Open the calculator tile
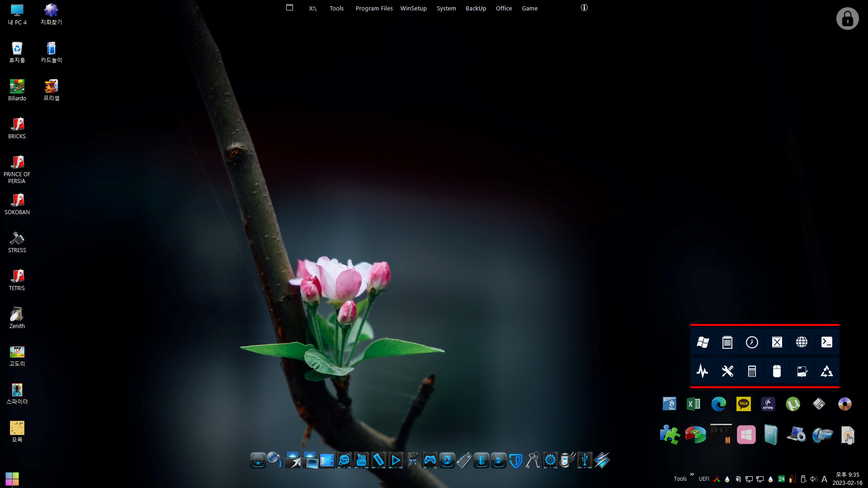 752,371
